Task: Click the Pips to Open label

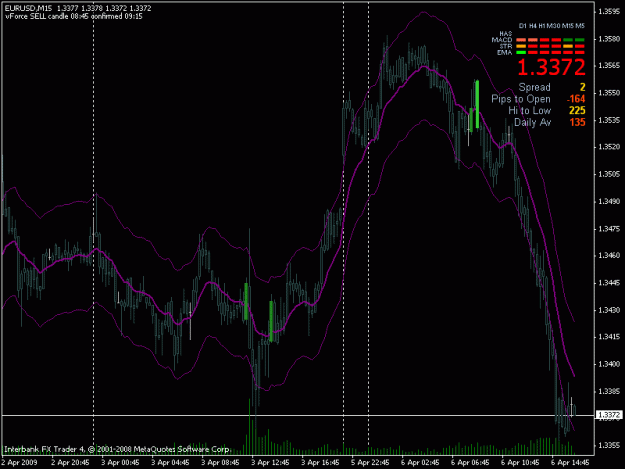Action: tap(521, 99)
